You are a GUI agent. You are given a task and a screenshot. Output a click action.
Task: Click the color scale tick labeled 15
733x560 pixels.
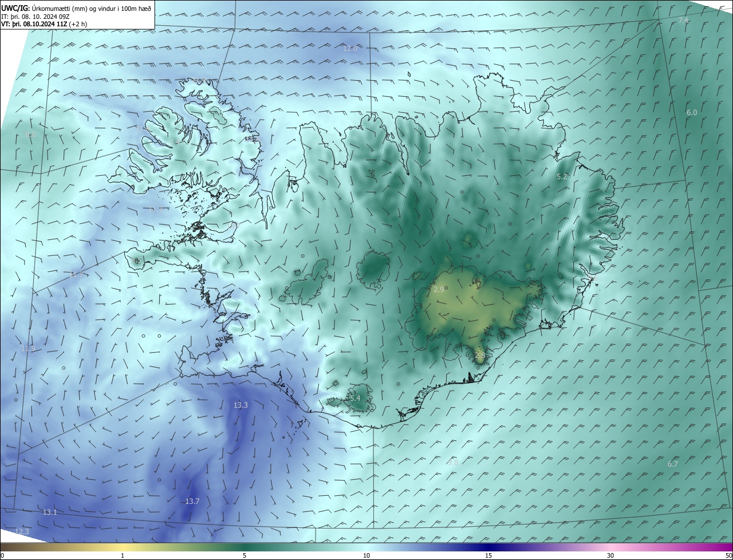(x=488, y=555)
